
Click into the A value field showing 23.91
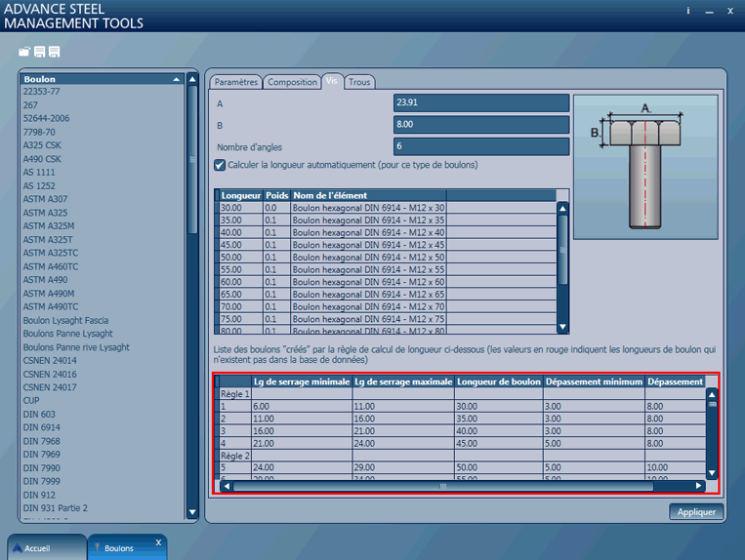click(481, 102)
